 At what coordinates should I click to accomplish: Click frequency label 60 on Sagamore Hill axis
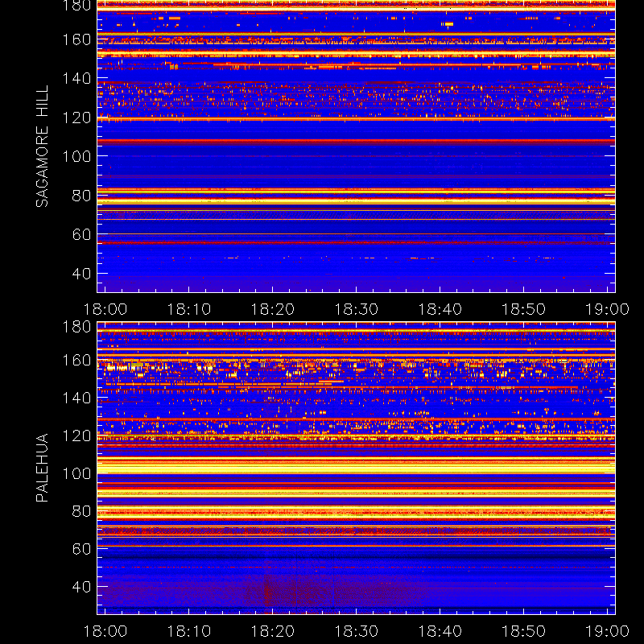[81, 234]
